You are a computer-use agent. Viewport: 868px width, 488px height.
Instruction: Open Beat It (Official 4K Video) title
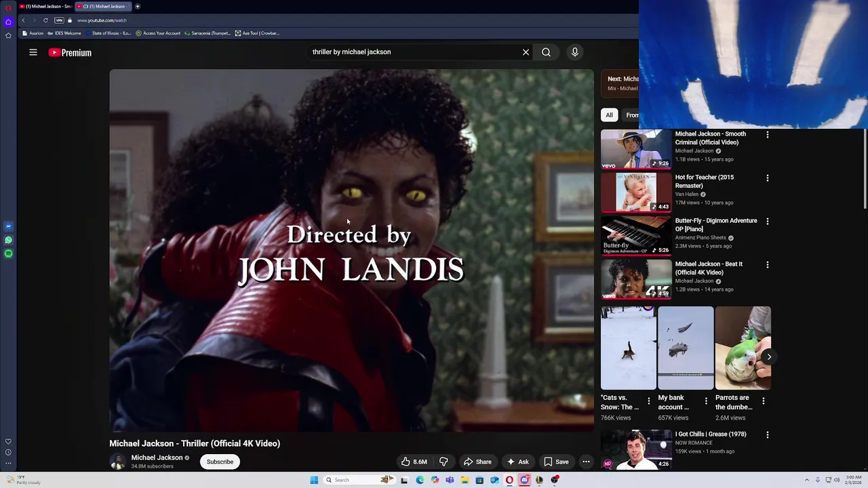[709, 268]
